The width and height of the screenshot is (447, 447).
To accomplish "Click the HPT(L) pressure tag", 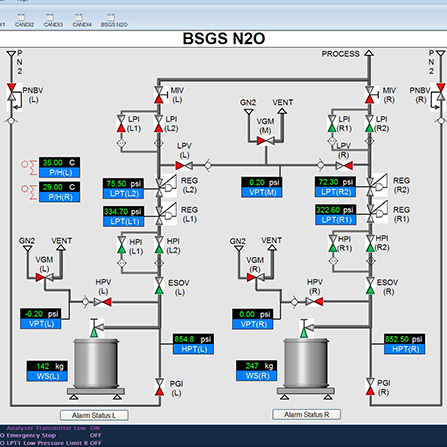I will (193, 349).
